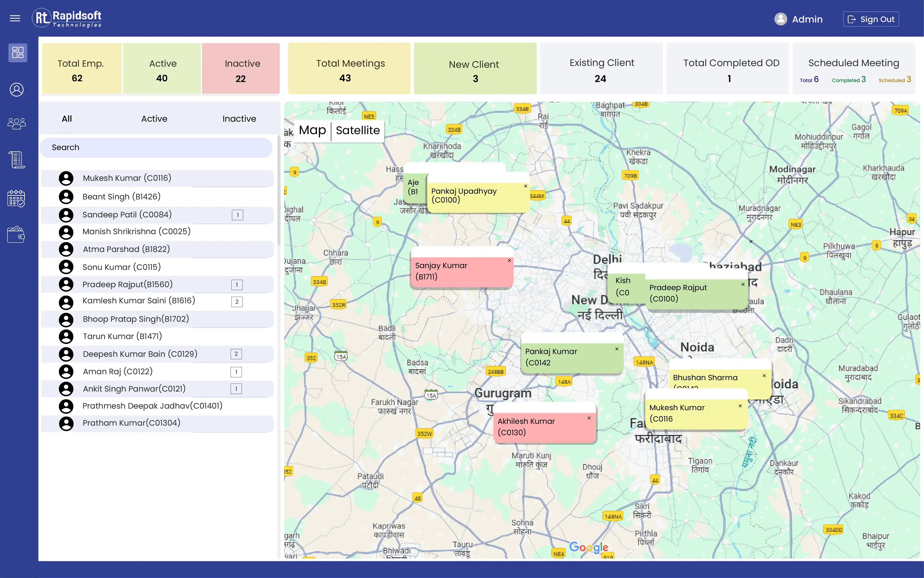Click Sonu Kumar avatar icon
924x578 pixels.
coord(66,267)
